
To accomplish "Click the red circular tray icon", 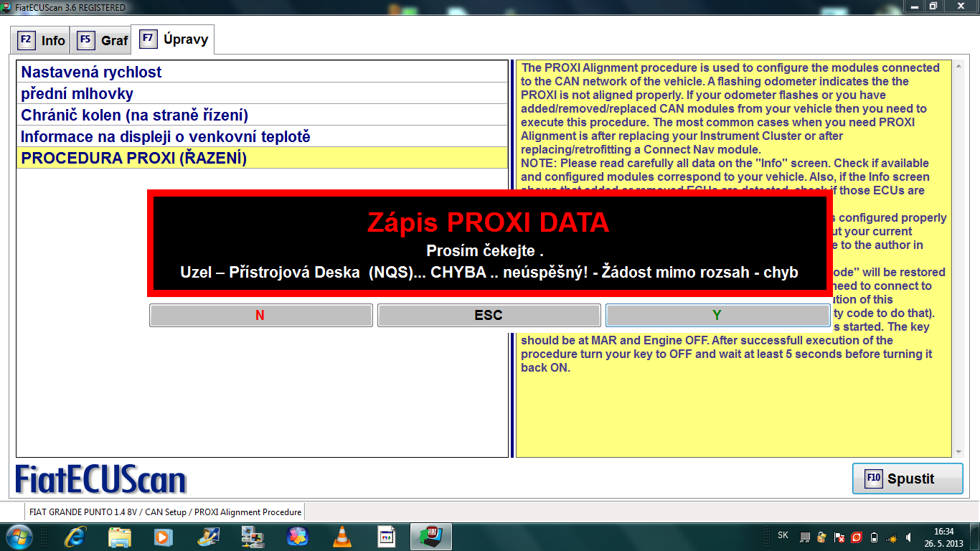I will tap(857, 537).
